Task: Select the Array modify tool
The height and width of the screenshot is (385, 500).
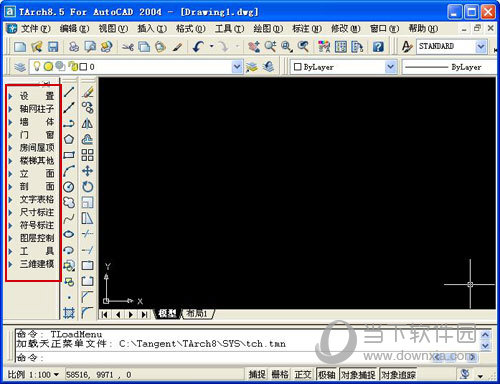Action: pyautogui.click(x=88, y=155)
